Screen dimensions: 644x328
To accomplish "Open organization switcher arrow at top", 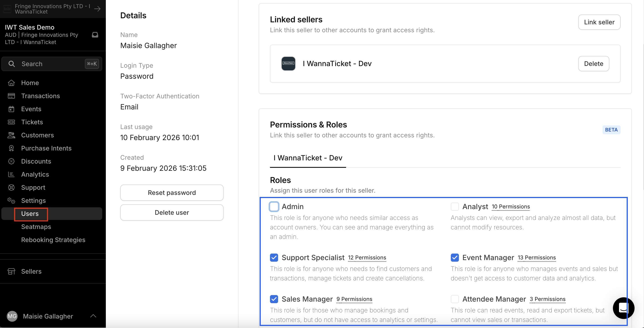I will 97,9.
